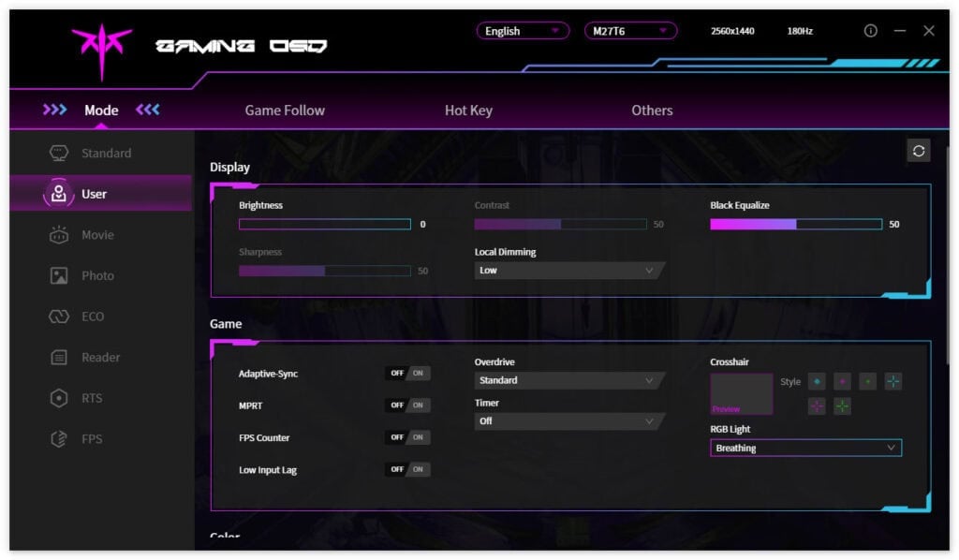Click the Black Equalize value 50
This screenshot has height=560, width=959.
pyautogui.click(x=894, y=225)
